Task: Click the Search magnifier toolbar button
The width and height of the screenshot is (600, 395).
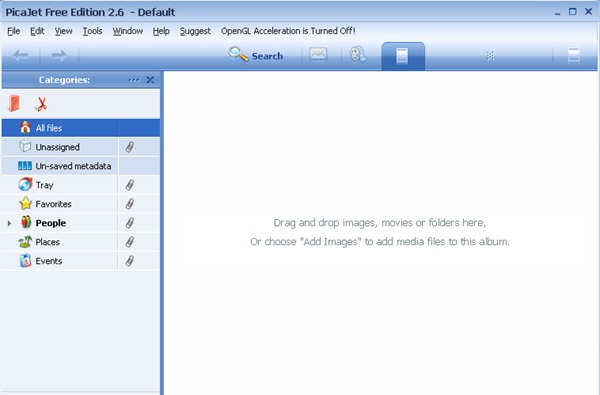Action: (x=256, y=55)
